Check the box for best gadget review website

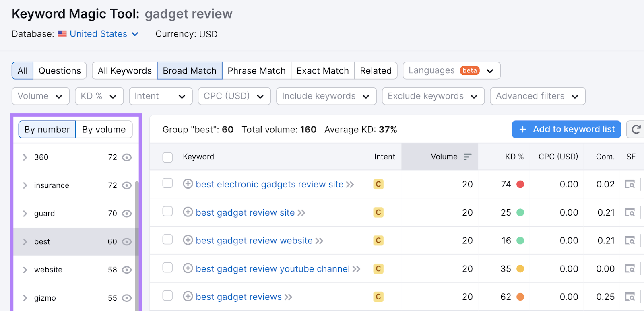[167, 240]
